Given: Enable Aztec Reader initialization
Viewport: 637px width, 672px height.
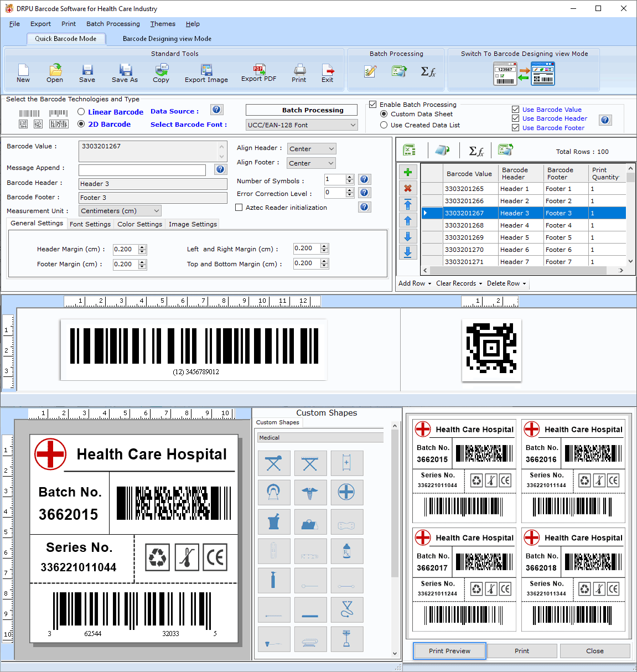Looking at the screenshot, I should 239,207.
